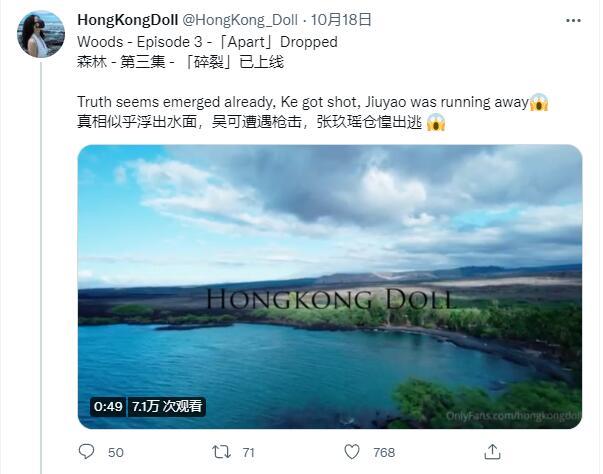Click the 0:49 video duration badge
Image resolution: width=603 pixels, height=474 pixels.
(108, 406)
